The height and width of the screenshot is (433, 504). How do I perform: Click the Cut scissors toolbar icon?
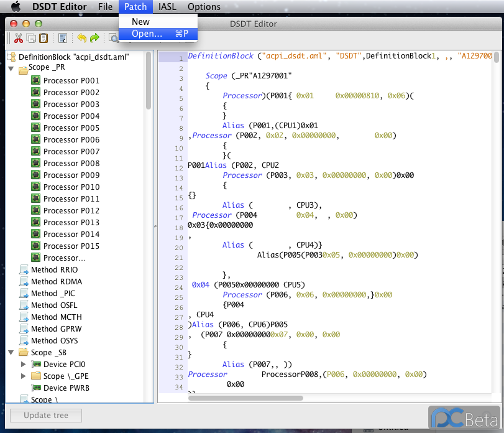(x=19, y=38)
